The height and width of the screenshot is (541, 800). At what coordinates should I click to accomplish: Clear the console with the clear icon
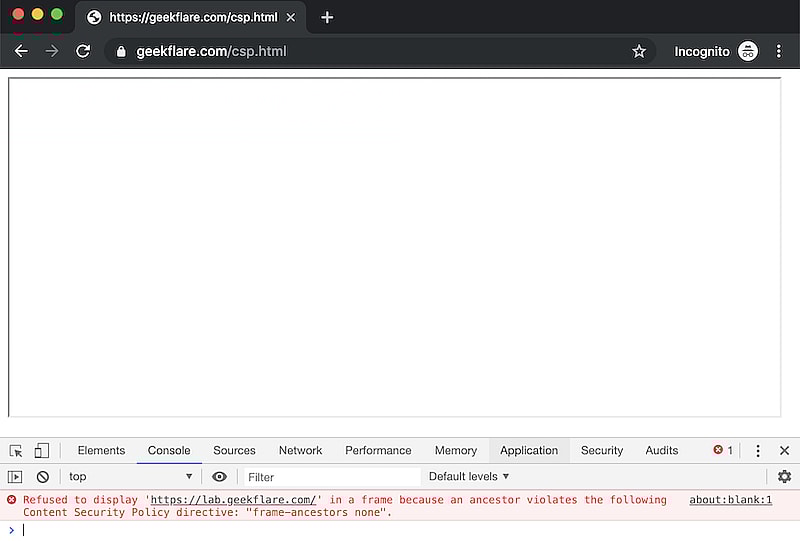tap(43, 477)
